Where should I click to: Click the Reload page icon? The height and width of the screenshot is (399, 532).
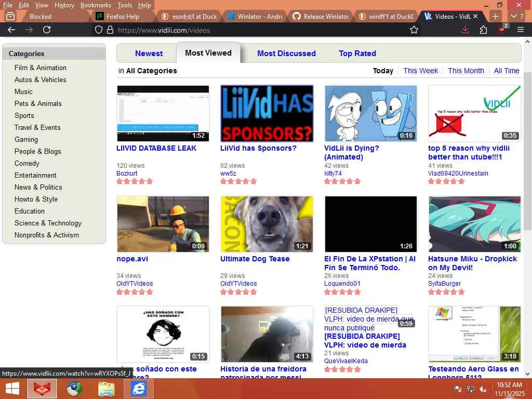(x=47, y=30)
